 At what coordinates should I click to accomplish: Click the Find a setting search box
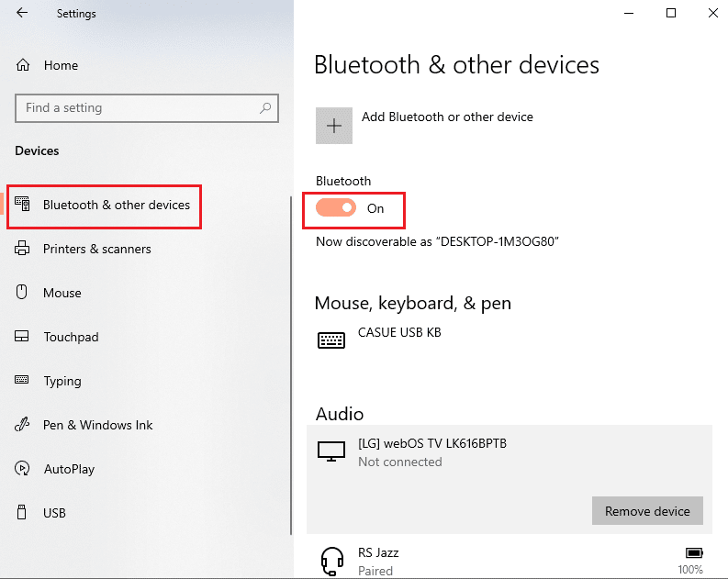(x=138, y=108)
